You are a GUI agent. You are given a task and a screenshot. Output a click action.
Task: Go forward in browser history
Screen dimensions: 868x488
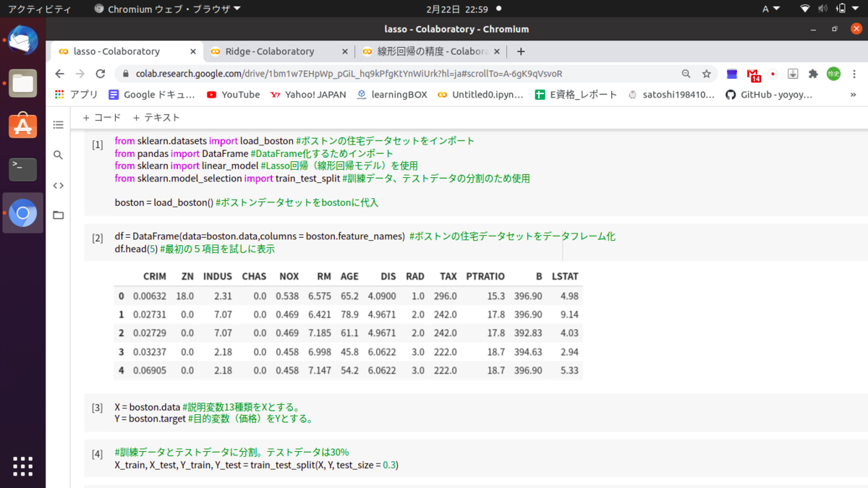[x=80, y=74]
